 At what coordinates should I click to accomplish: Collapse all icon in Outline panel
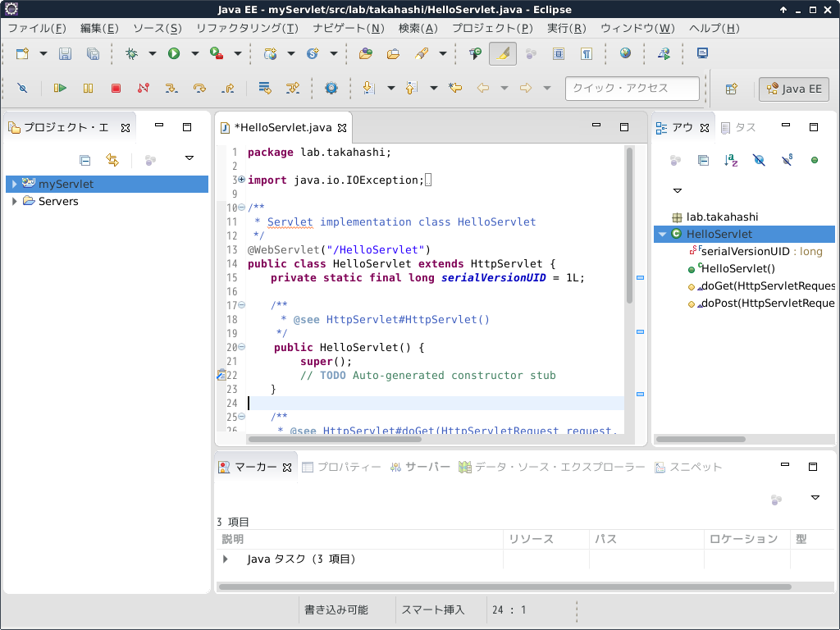coord(703,160)
